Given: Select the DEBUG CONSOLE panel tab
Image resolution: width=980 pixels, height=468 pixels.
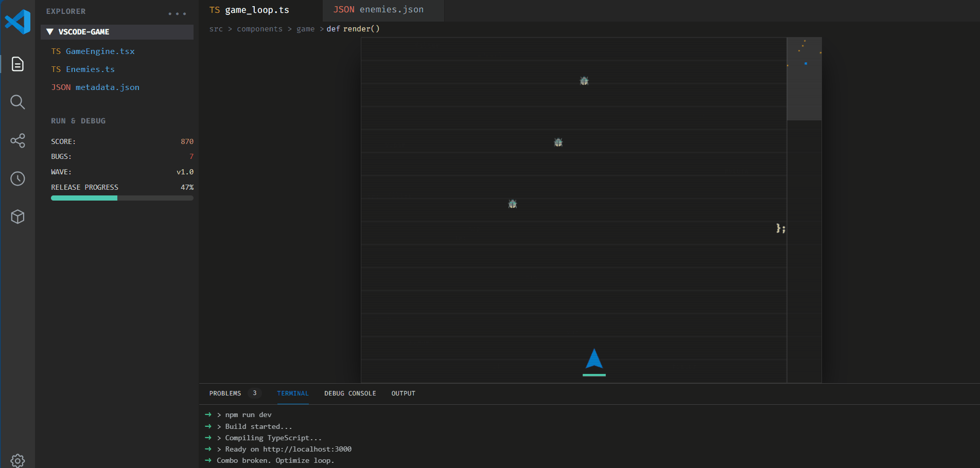Looking at the screenshot, I should coord(350,393).
